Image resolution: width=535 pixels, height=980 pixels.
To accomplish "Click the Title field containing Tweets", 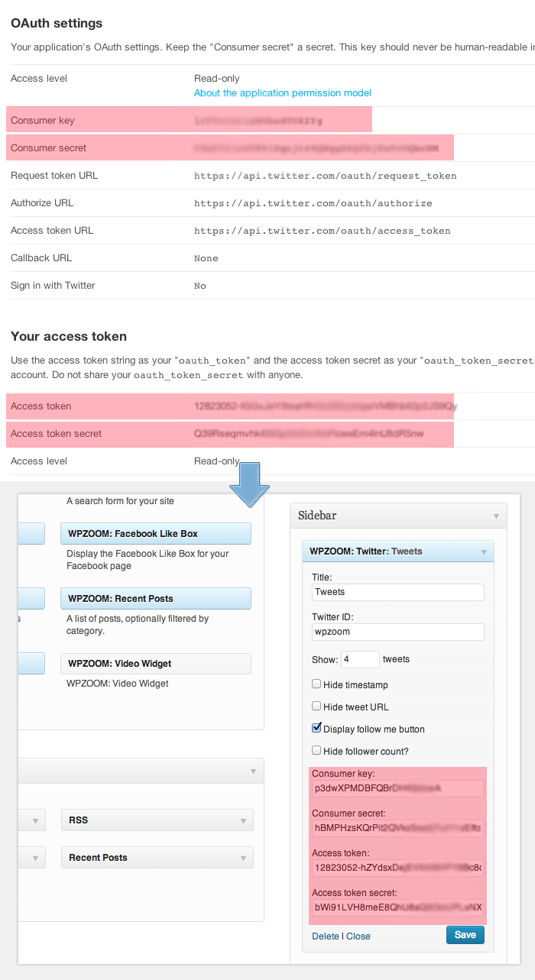I will click(x=398, y=592).
